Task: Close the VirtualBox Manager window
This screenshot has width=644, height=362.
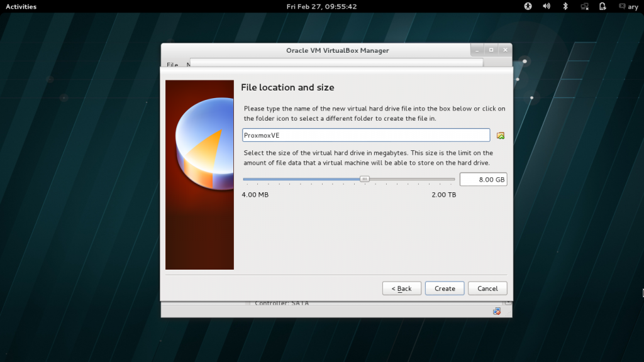Action: click(x=505, y=50)
